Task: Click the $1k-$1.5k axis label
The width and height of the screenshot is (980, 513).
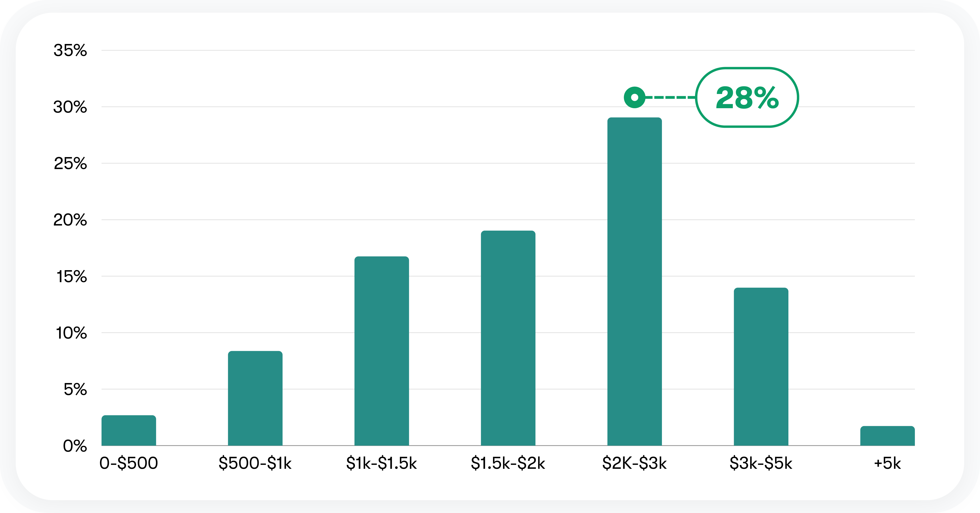Action: [x=382, y=463]
